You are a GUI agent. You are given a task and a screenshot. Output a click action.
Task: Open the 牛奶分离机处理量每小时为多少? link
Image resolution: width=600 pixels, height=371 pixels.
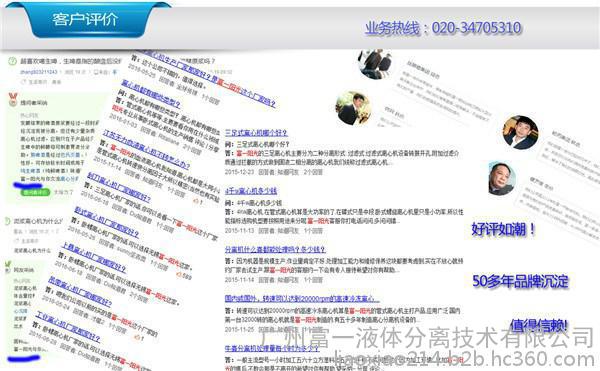pos(272,348)
